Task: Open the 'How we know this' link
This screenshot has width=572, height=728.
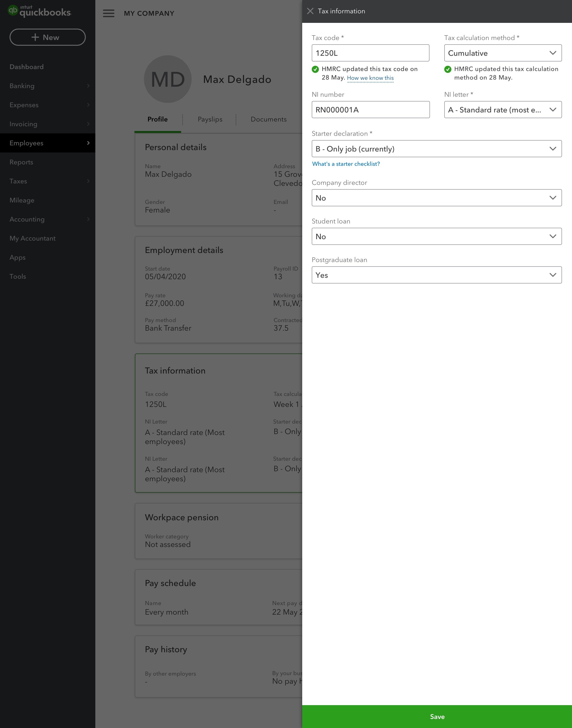Action: coord(370,78)
